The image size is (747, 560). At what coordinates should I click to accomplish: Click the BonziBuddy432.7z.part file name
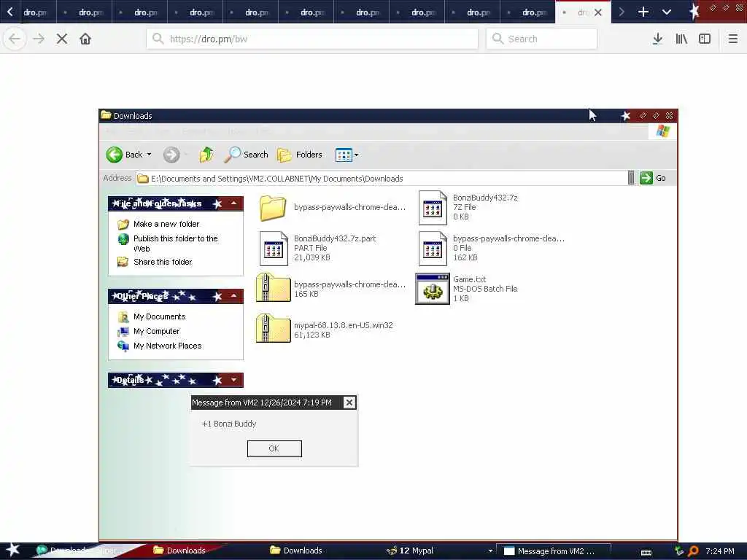point(334,238)
